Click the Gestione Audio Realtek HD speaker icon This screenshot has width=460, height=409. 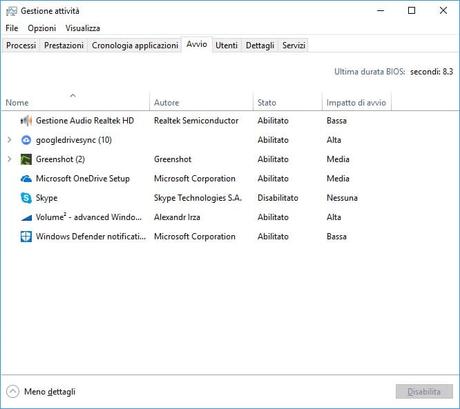click(26, 121)
